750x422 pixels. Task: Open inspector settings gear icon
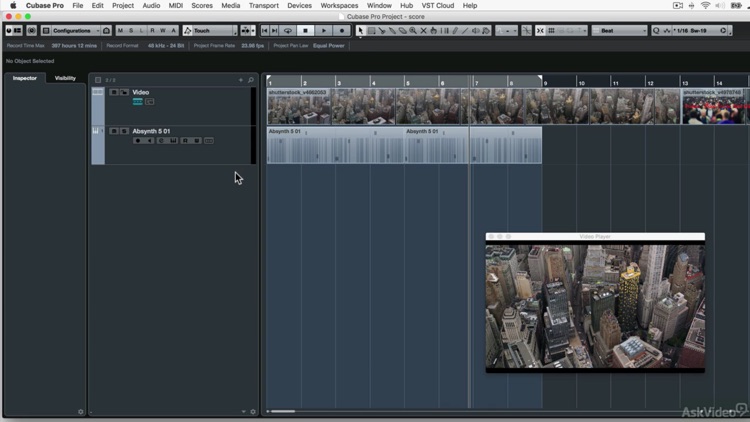click(x=80, y=411)
